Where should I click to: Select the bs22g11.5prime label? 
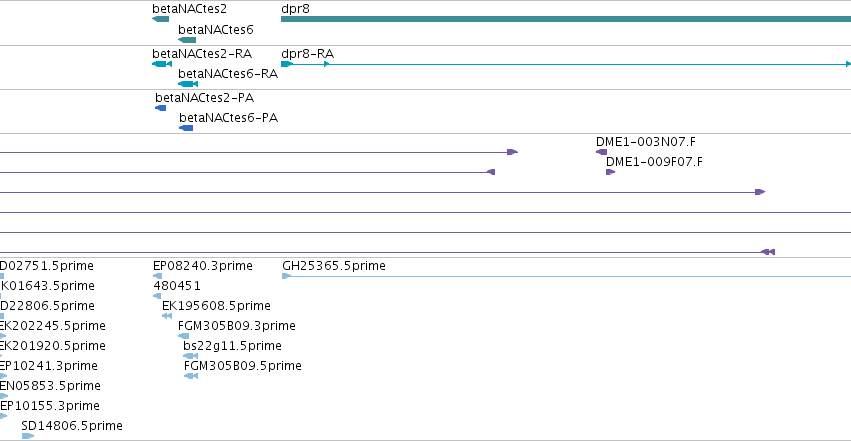point(232,346)
